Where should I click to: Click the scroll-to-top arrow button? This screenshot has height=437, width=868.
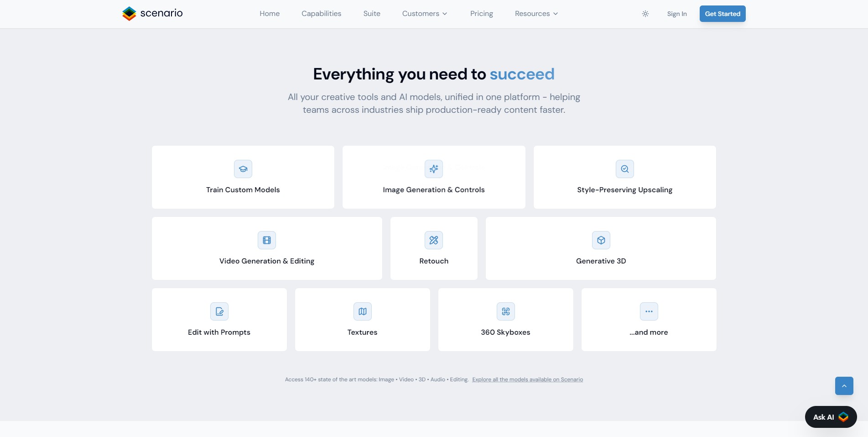tap(844, 386)
